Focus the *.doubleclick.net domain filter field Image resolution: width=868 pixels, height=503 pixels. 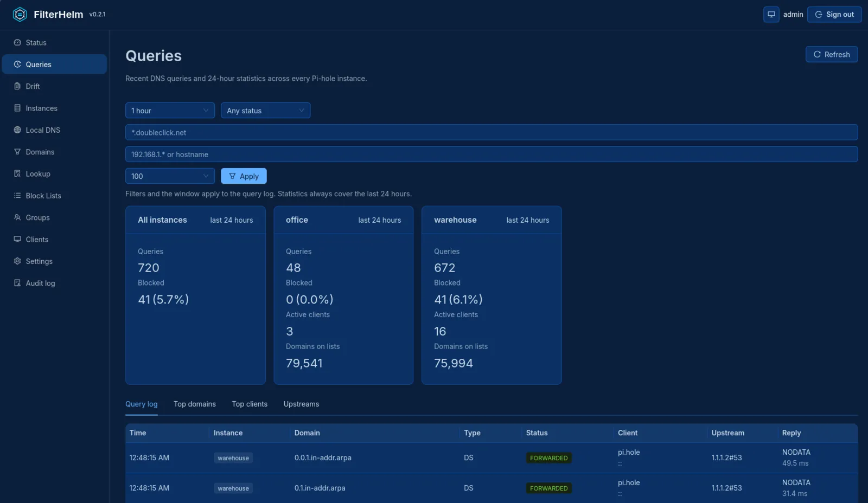point(492,132)
